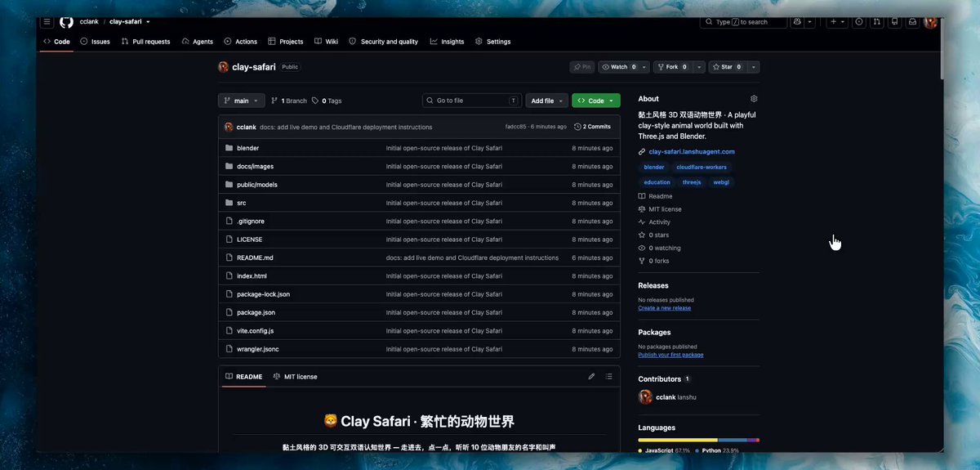Open the main branch selector dropdown
This screenshot has height=470, width=980.
tap(242, 101)
